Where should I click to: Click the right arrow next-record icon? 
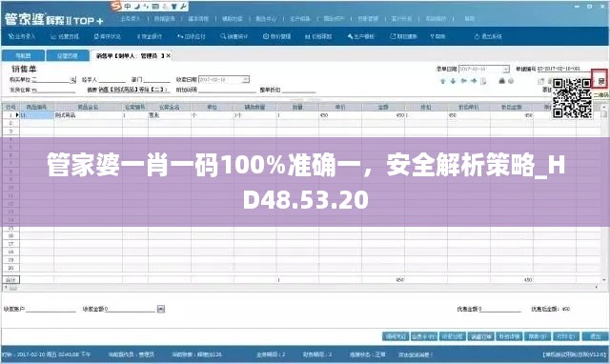(474, 81)
